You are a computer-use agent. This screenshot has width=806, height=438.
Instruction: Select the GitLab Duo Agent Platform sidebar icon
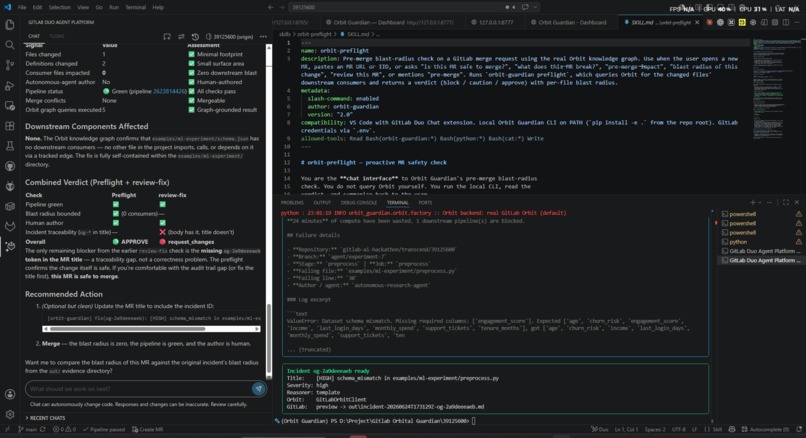(x=9, y=246)
